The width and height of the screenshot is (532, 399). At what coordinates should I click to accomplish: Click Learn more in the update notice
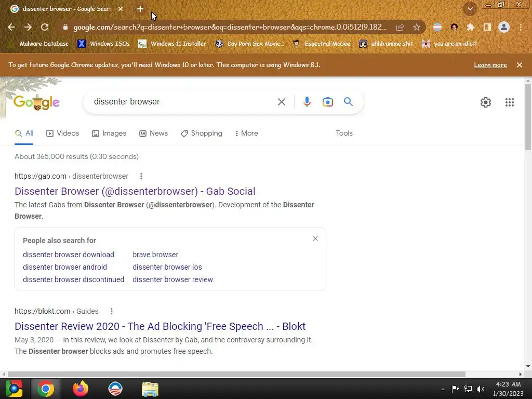coord(490,65)
